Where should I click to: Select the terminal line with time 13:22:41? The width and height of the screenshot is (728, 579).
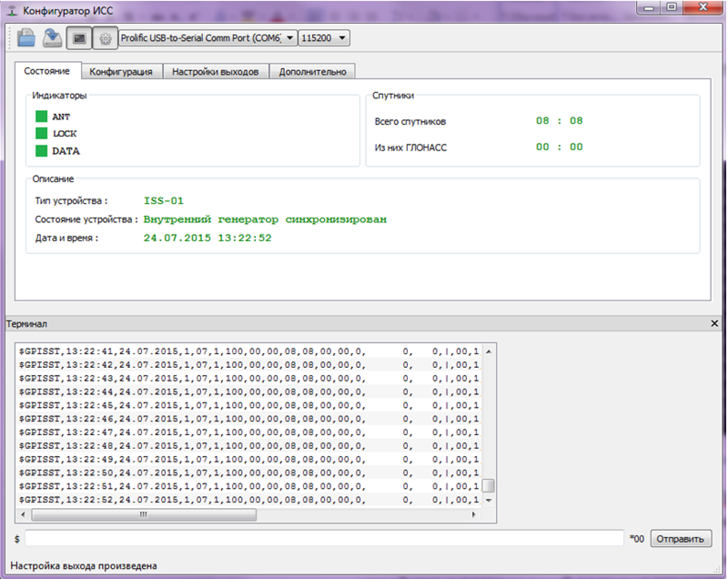click(x=249, y=351)
